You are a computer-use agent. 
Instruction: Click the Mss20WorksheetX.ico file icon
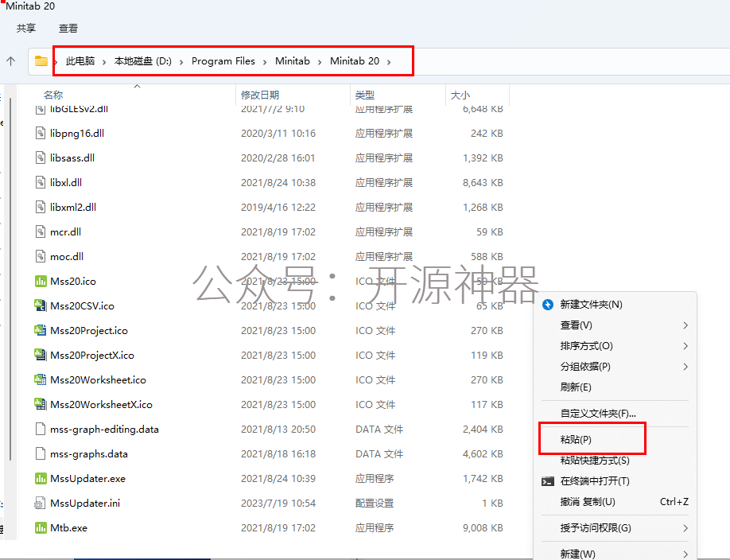(x=41, y=405)
